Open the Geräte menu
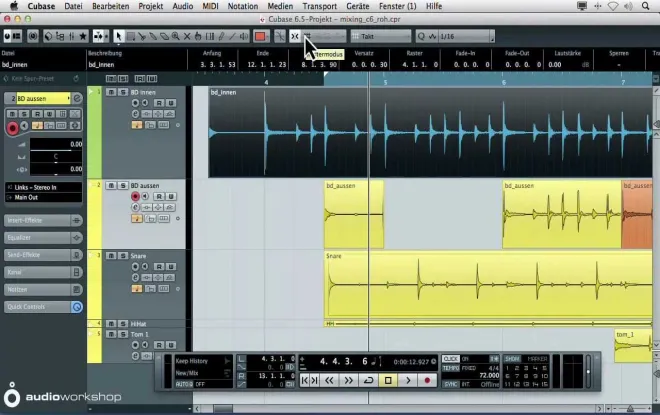The width and height of the screenshot is (660, 415). point(358,6)
